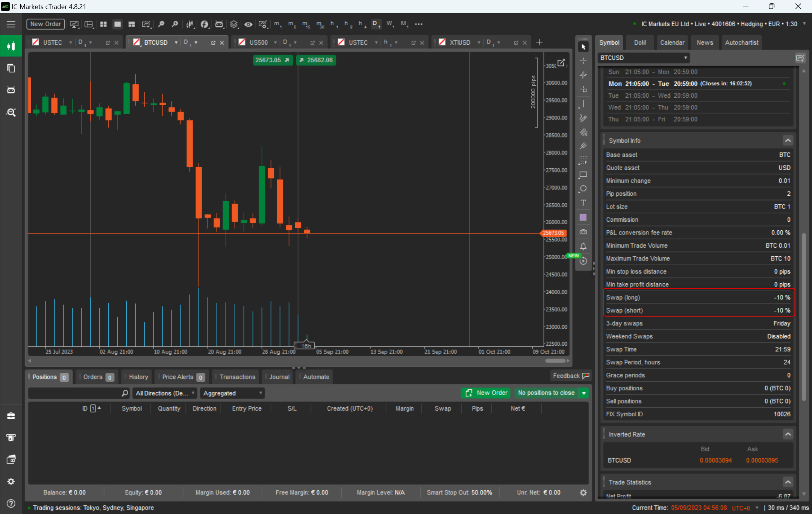The image size is (812, 514).
Task: Switch to the History tab
Action: click(x=138, y=377)
